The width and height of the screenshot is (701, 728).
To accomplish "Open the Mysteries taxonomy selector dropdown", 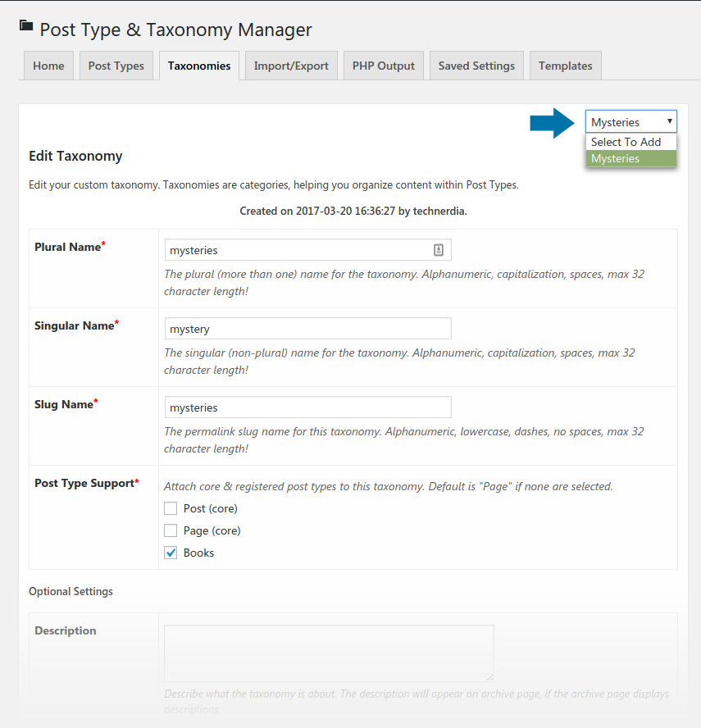I will pyautogui.click(x=630, y=122).
